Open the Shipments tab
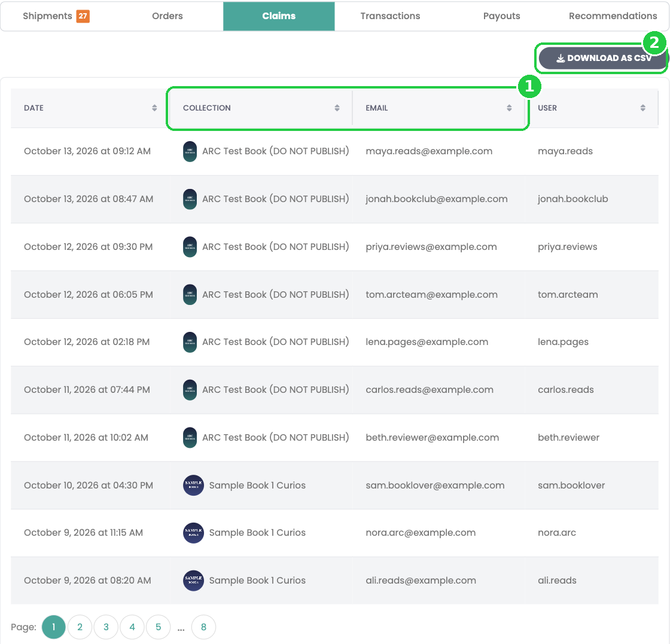The height and width of the screenshot is (644, 670). pos(56,16)
